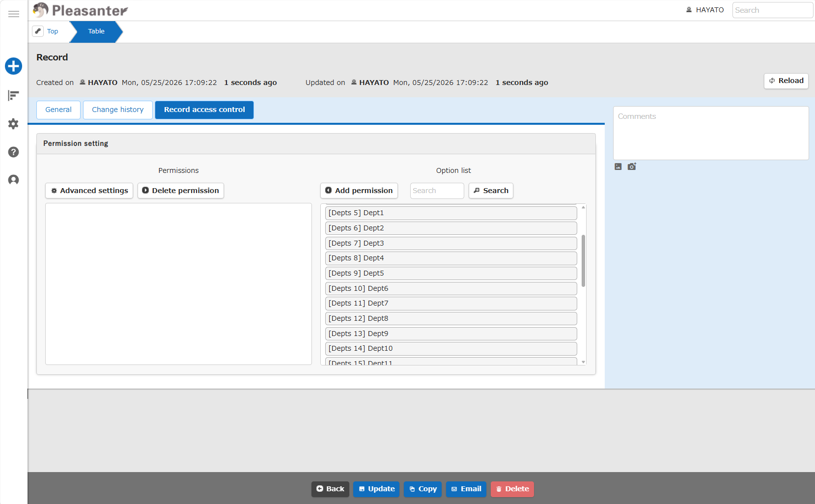Open the view mode sidebar icon

tap(14, 95)
